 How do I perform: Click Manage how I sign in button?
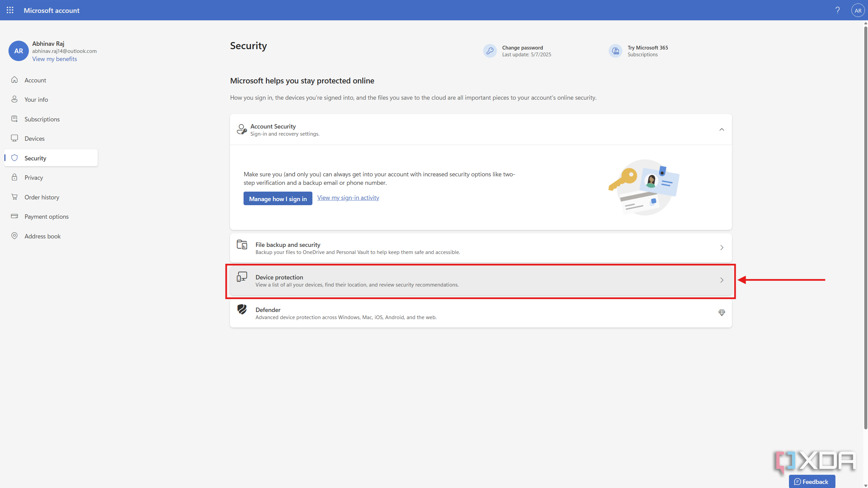point(278,199)
